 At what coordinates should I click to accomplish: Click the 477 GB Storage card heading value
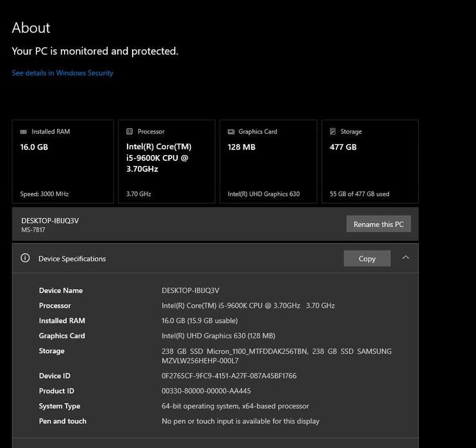343,147
